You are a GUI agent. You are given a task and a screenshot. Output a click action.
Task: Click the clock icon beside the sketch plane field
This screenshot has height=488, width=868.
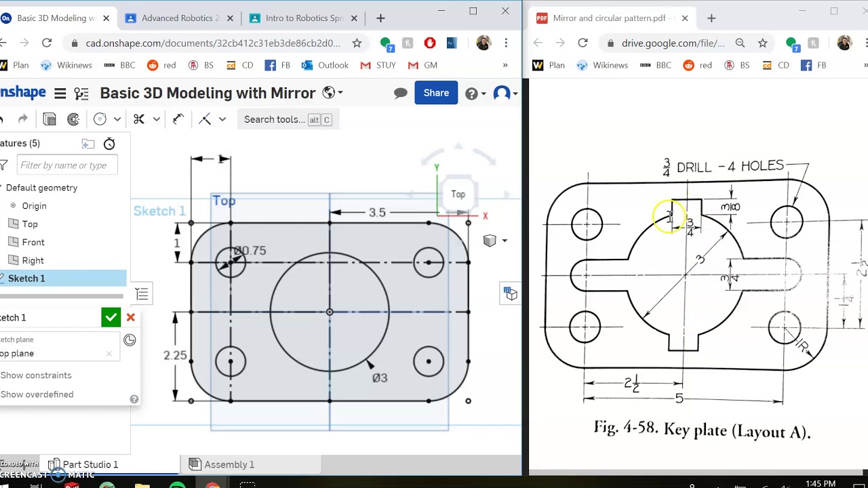point(130,340)
